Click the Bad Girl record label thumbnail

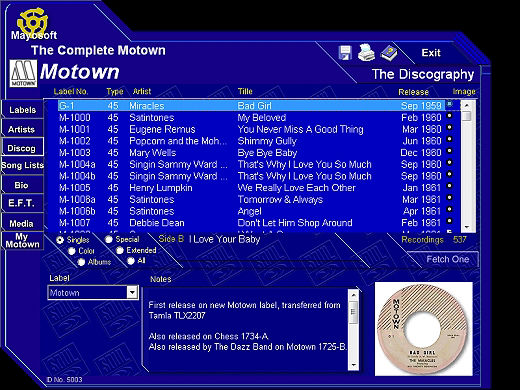point(424,329)
